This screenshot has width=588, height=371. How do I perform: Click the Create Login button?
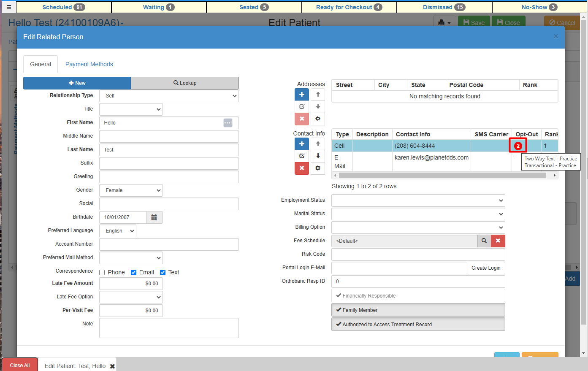click(x=486, y=268)
